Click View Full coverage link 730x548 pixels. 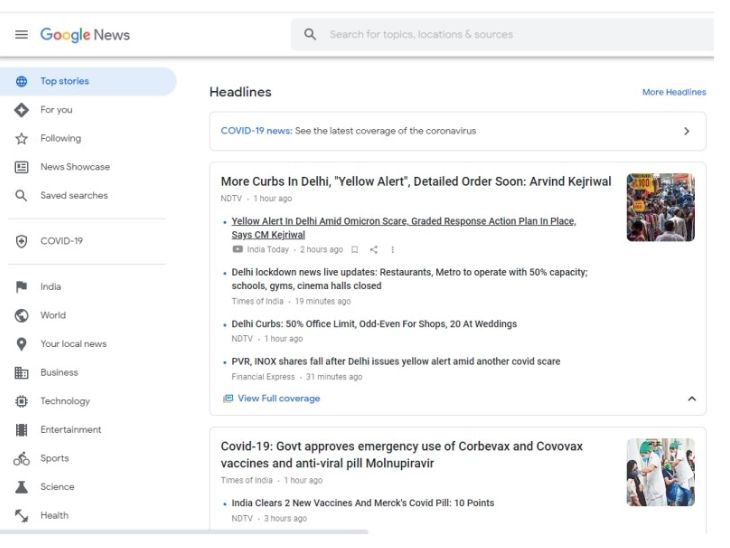click(279, 399)
